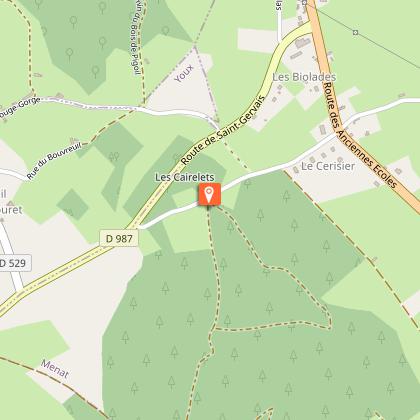Viewport: 420px width, 420px height.
Task: Click the dashed forest trail below the pin
Action: point(215,267)
